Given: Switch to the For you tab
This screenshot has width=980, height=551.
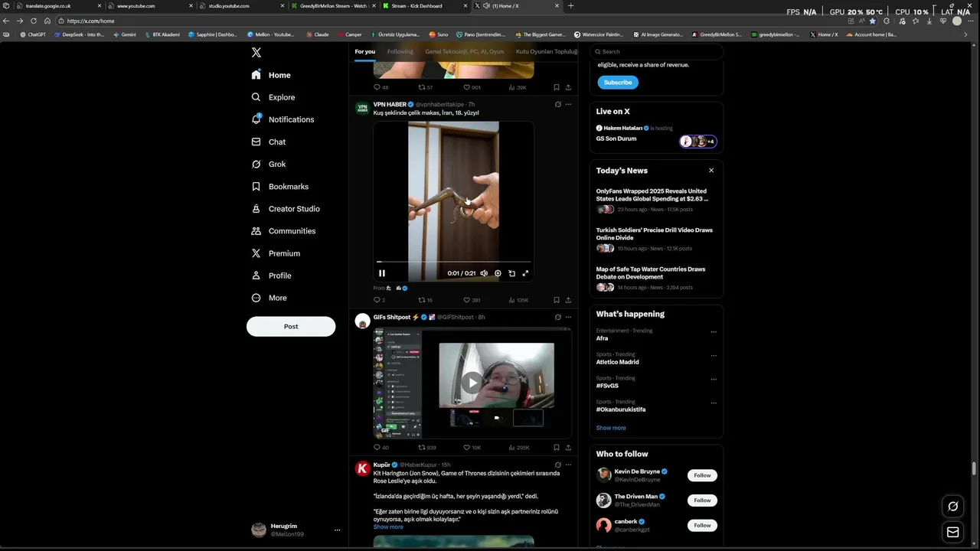Looking at the screenshot, I should [x=365, y=52].
